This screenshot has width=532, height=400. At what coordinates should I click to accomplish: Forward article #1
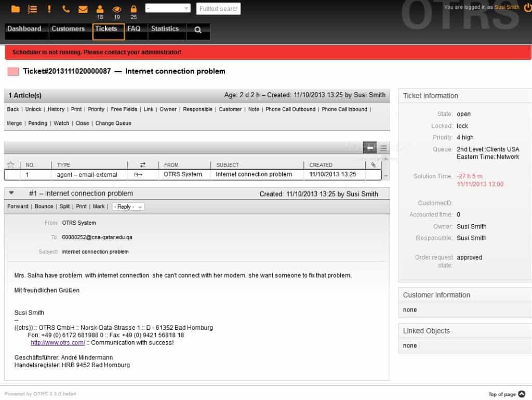point(18,206)
